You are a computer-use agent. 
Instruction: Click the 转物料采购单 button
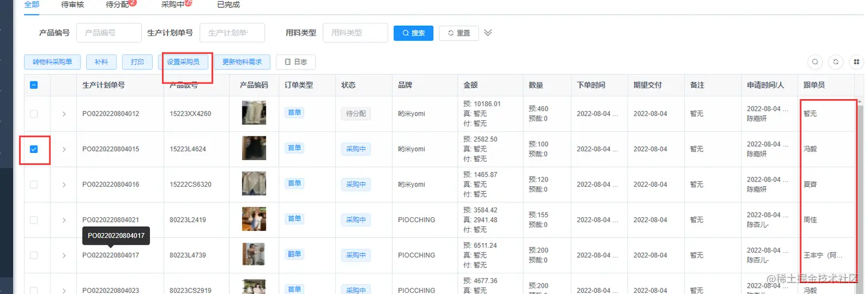[x=52, y=62]
